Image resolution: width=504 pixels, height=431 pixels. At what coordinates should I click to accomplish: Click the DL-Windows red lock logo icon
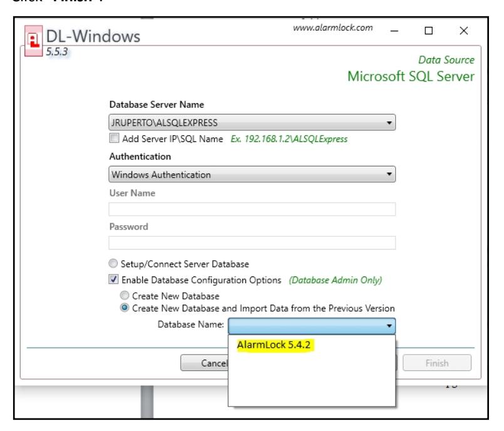(33, 41)
